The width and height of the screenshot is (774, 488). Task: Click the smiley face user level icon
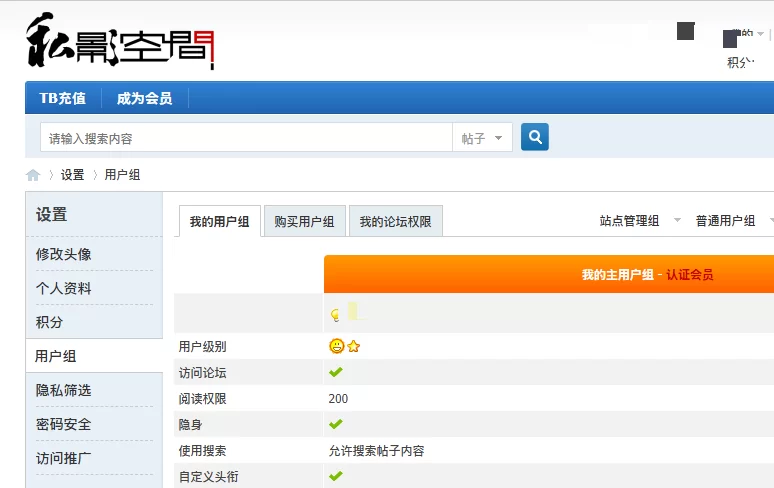pos(336,346)
